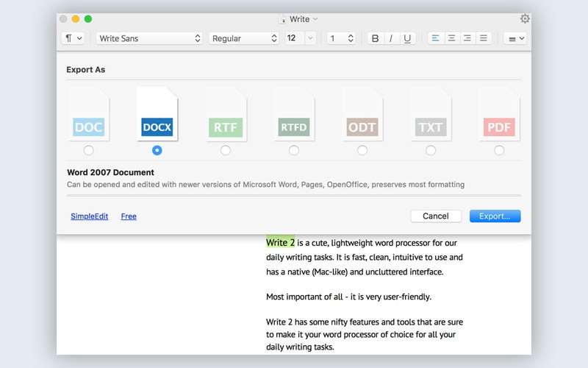Select the RTF radio button

pyautogui.click(x=226, y=150)
